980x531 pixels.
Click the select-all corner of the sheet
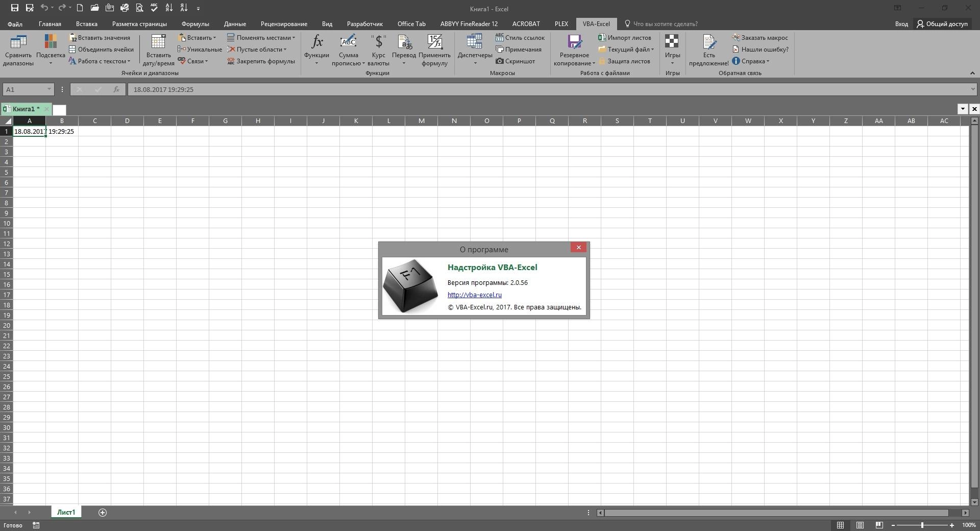pos(7,121)
